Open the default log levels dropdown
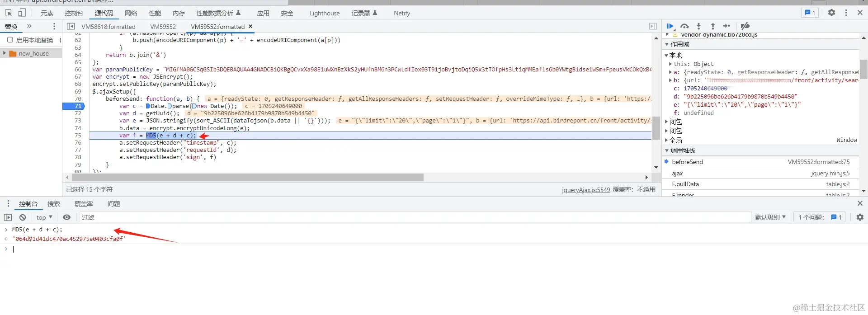 [x=770, y=217]
